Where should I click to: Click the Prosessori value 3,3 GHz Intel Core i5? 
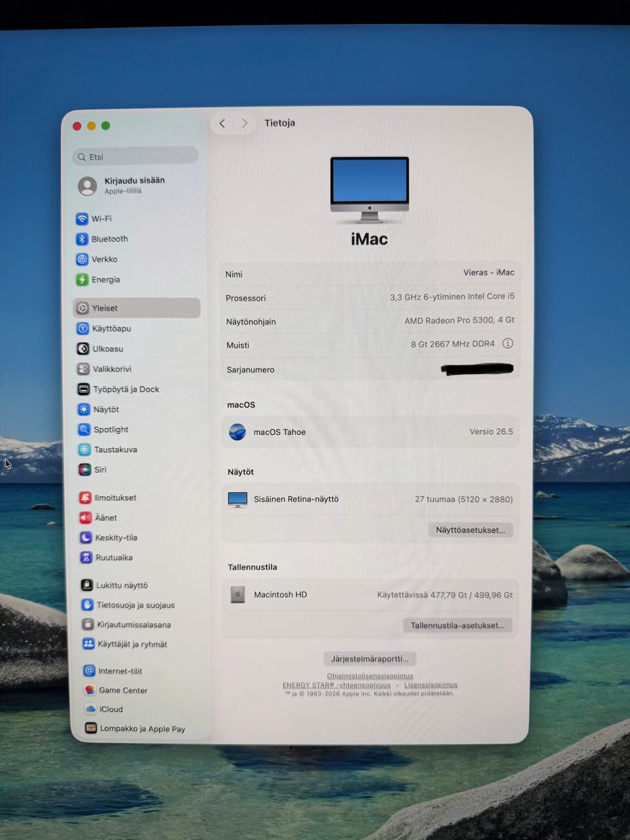(x=452, y=297)
